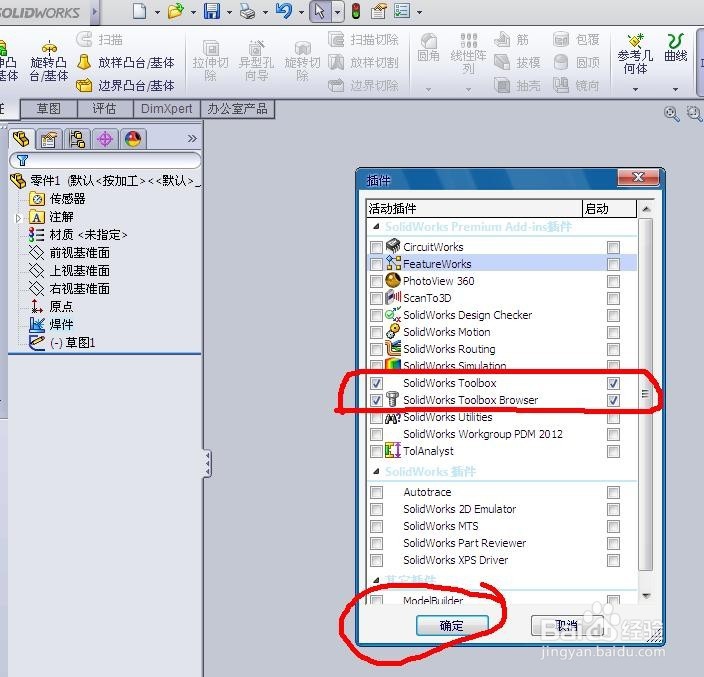
Task: Click the 扫描 sweep tool
Action: point(100,40)
